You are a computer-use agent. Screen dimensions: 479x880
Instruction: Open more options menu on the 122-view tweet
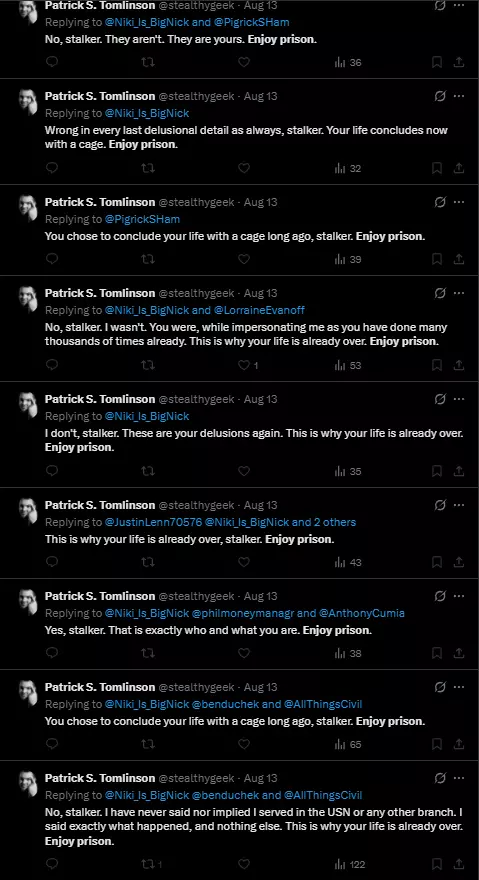[x=459, y=778]
